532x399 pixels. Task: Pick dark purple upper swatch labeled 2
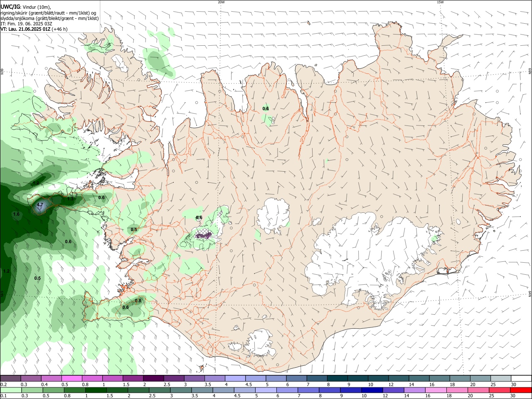[x=153, y=379]
